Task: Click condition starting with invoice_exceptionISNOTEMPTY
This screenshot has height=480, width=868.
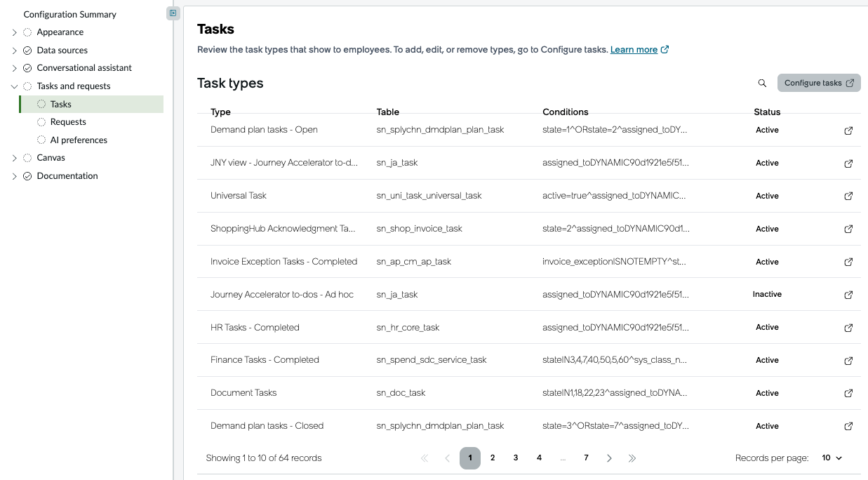Action: [614, 262]
